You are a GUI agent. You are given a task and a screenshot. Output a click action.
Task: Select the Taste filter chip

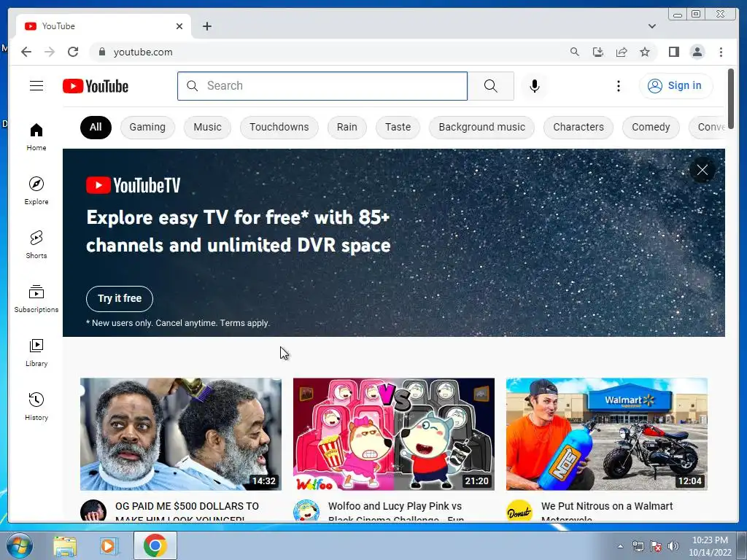click(398, 127)
